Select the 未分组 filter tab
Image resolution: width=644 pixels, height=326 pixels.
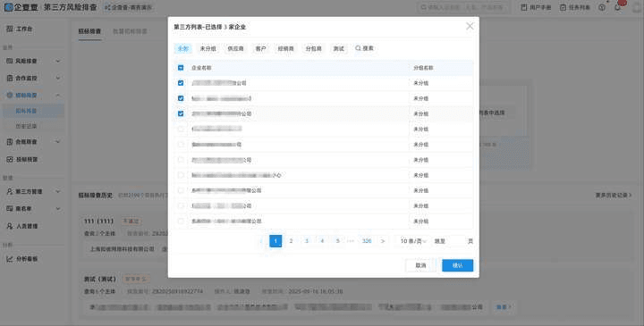pos(208,48)
